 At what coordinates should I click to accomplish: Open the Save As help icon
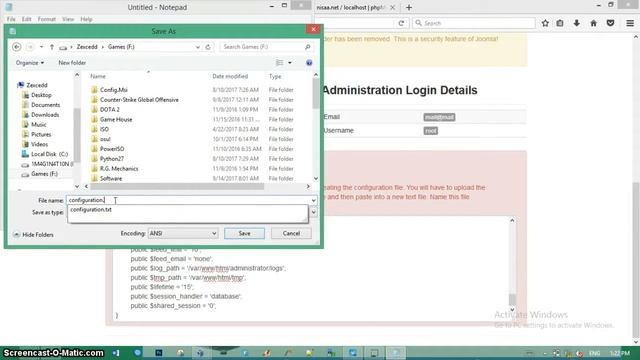309,63
